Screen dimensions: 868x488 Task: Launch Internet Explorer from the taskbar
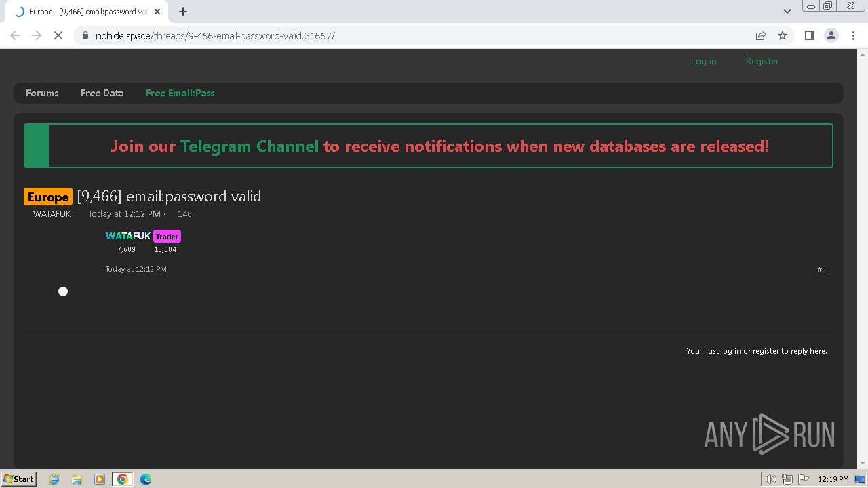pyautogui.click(x=54, y=479)
